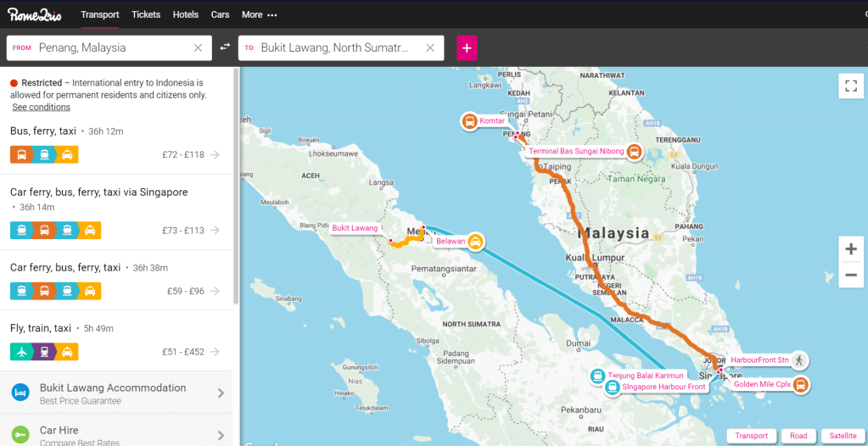Viewport: 868px width, 446px height.
Task: Open the See conditions link
Action: click(41, 108)
